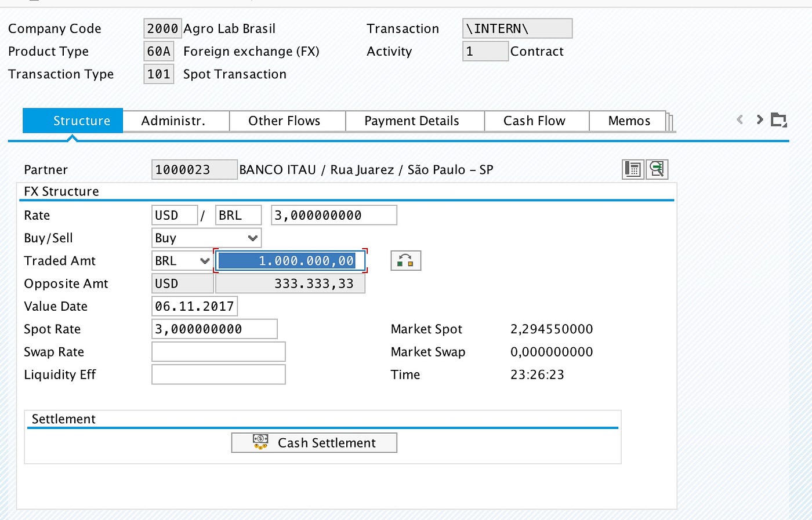Click the Time value 23:26:23

tap(537, 374)
